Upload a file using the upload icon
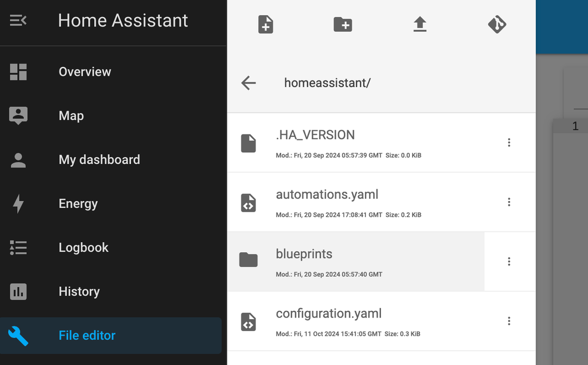Screen dimensions: 588x365 coord(420,24)
